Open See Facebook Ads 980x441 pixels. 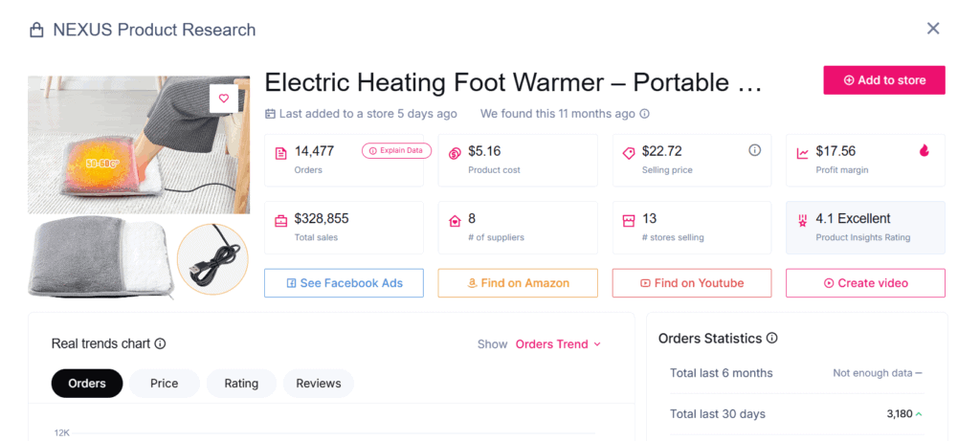point(344,283)
